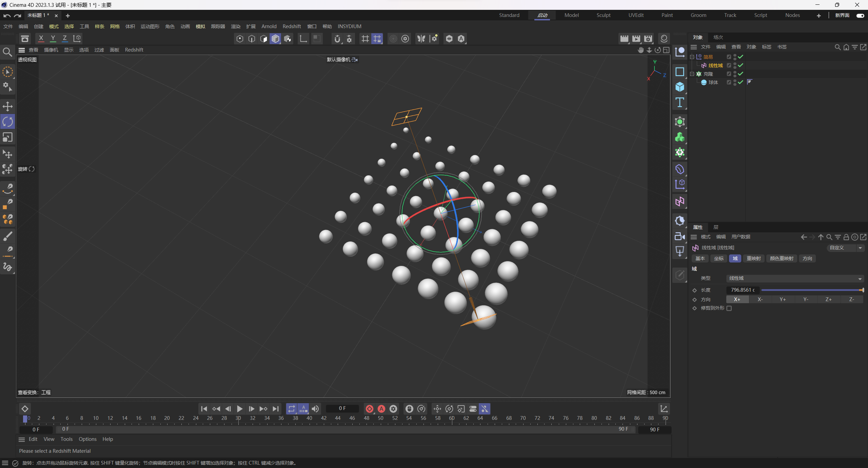
Task: Select the Scale tool
Action: (x=7, y=137)
